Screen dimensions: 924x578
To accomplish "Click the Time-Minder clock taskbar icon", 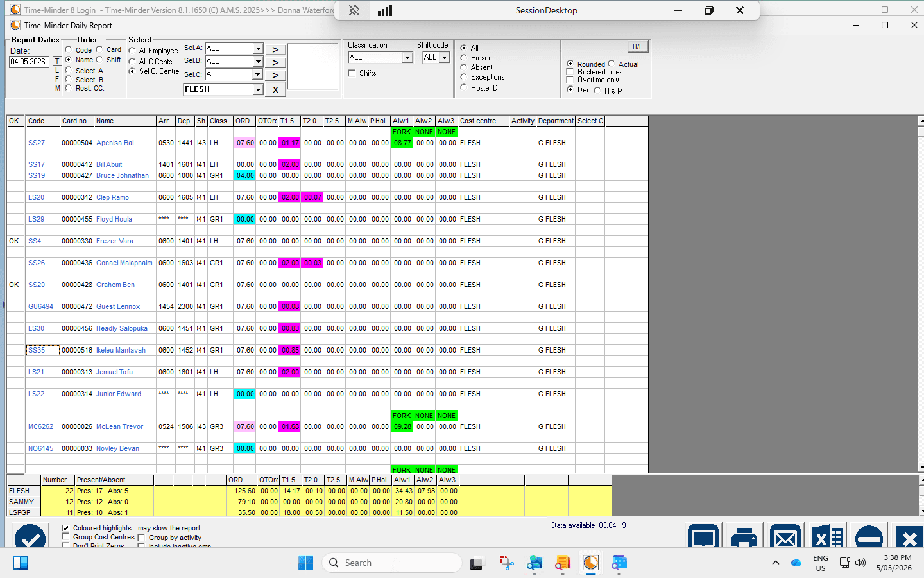I will (591, 563).
